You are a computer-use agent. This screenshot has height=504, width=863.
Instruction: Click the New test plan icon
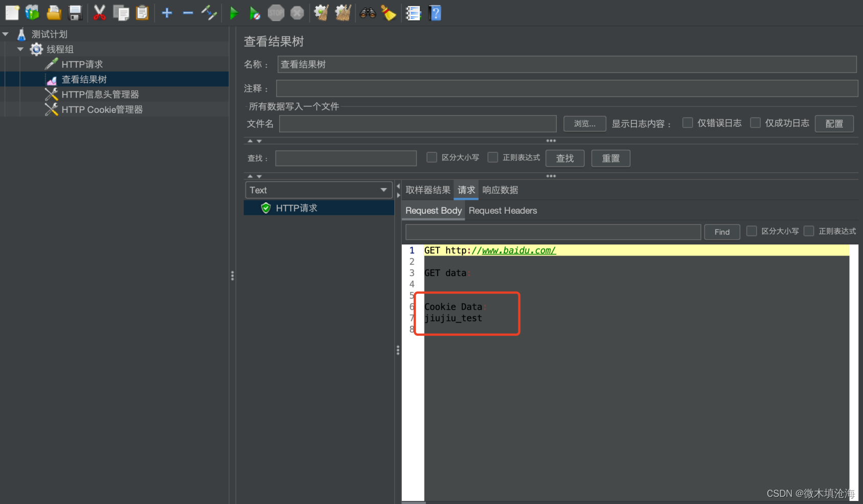12,13
